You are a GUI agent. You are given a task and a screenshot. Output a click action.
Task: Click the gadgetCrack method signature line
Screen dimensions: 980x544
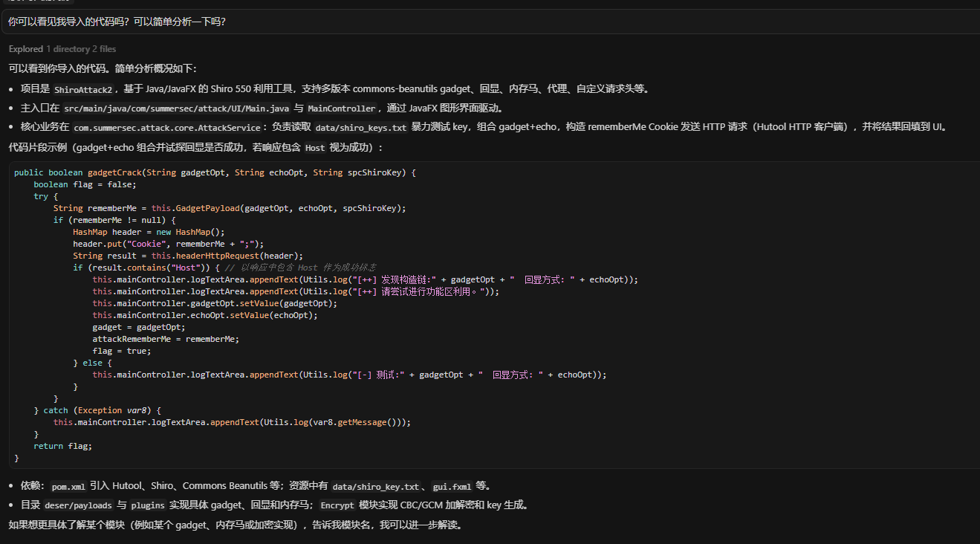tap(215, 172)
